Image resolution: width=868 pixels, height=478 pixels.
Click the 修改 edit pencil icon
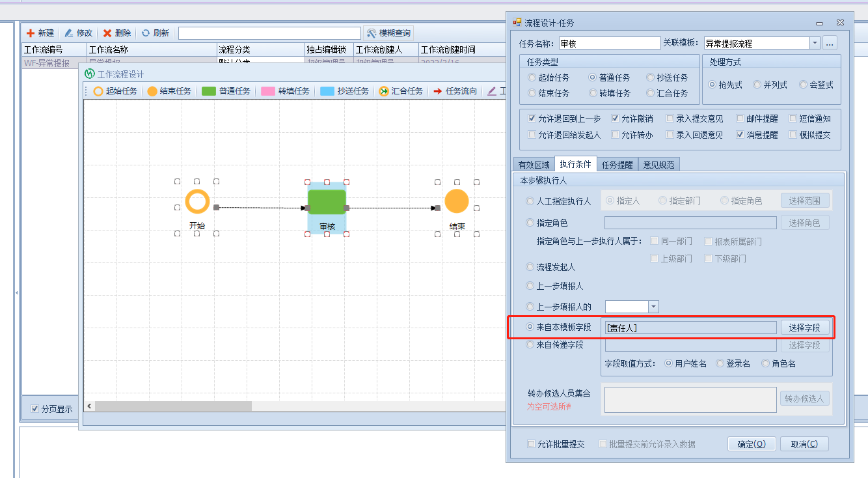68,33
